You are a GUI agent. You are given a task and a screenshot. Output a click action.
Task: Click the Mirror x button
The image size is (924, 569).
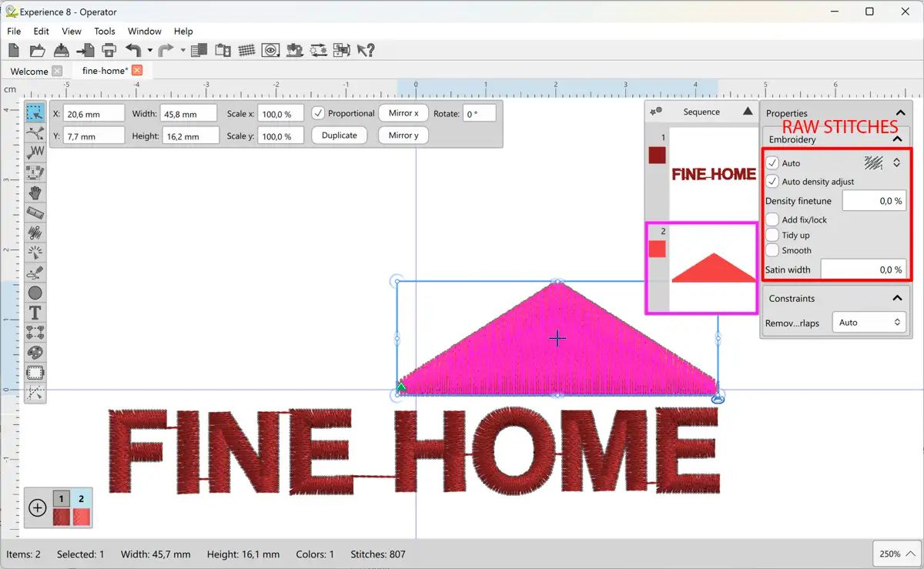point(403,113)
